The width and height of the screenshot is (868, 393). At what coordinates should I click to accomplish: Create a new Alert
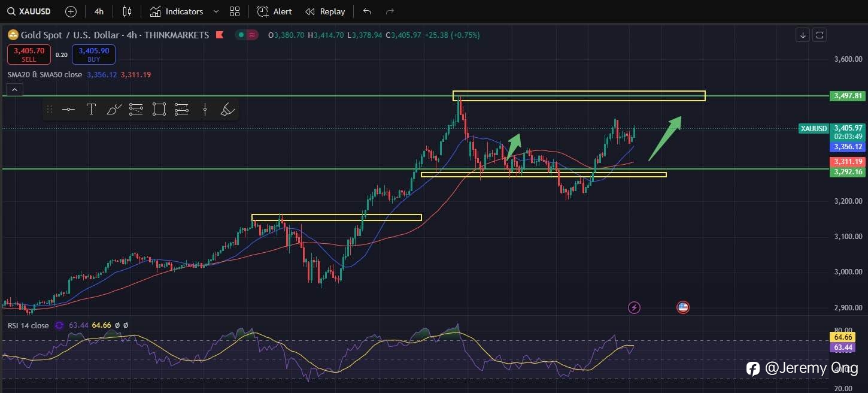tap(275, 11)
